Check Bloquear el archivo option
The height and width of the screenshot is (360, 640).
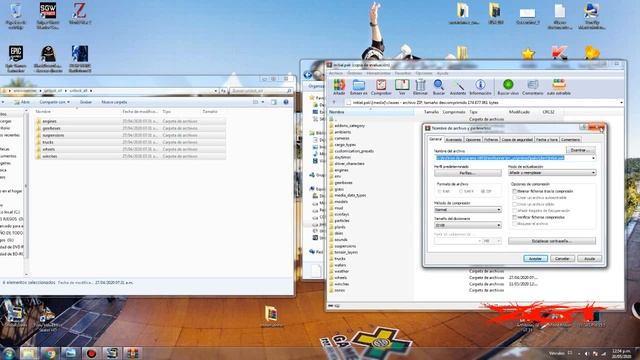[x=515, y=224]
